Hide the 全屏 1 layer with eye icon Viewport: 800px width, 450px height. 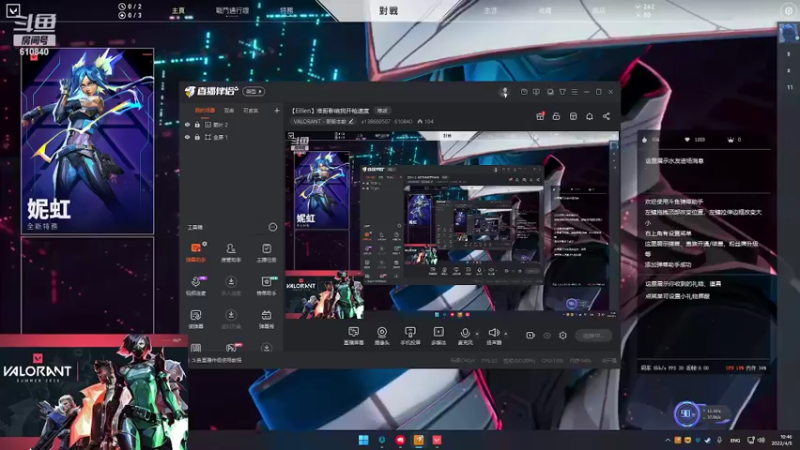pos(187,137)
